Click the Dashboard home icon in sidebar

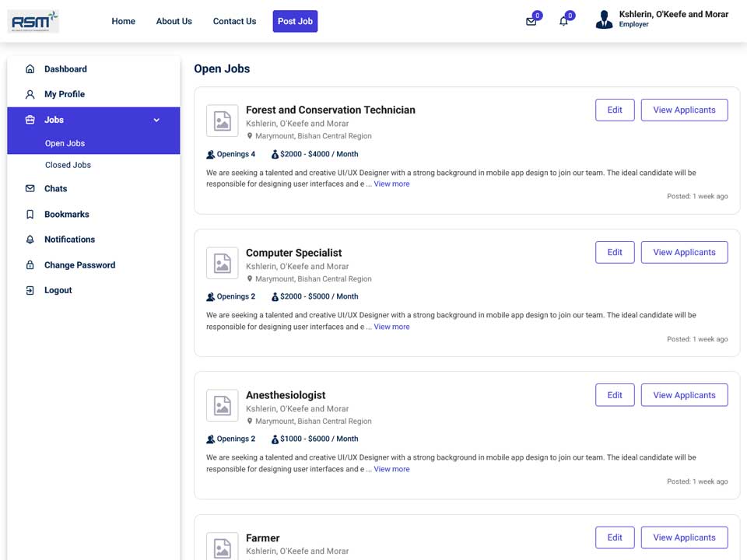point(30,69)
